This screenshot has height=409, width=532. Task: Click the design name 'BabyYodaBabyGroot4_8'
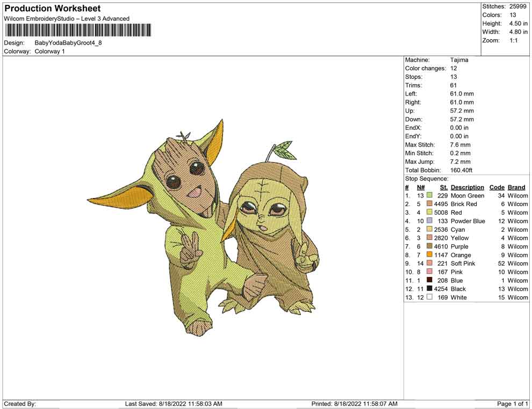68,43
